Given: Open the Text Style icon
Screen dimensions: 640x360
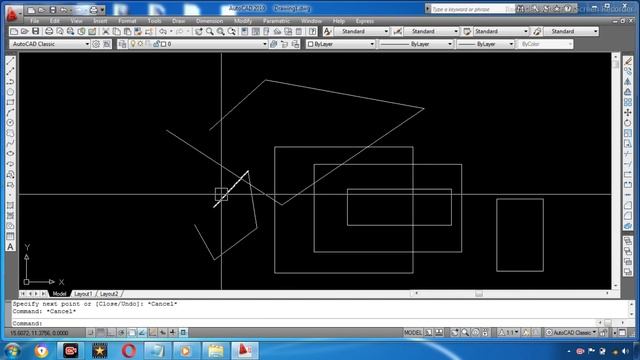Looking at the screenshot, I should [x=327, y=31].
